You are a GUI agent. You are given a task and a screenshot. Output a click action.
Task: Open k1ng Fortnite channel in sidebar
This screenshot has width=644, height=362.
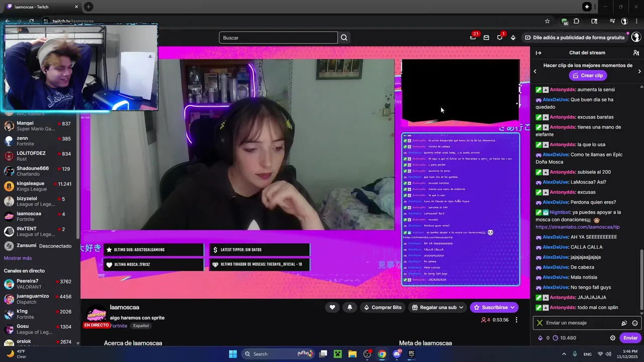38,314
